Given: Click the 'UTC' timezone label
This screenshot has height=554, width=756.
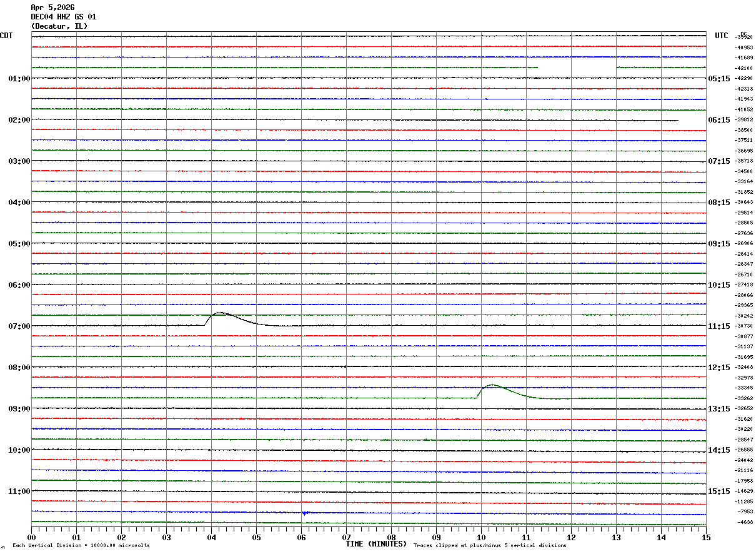Looking at the screenshot, I should point(722,36).
